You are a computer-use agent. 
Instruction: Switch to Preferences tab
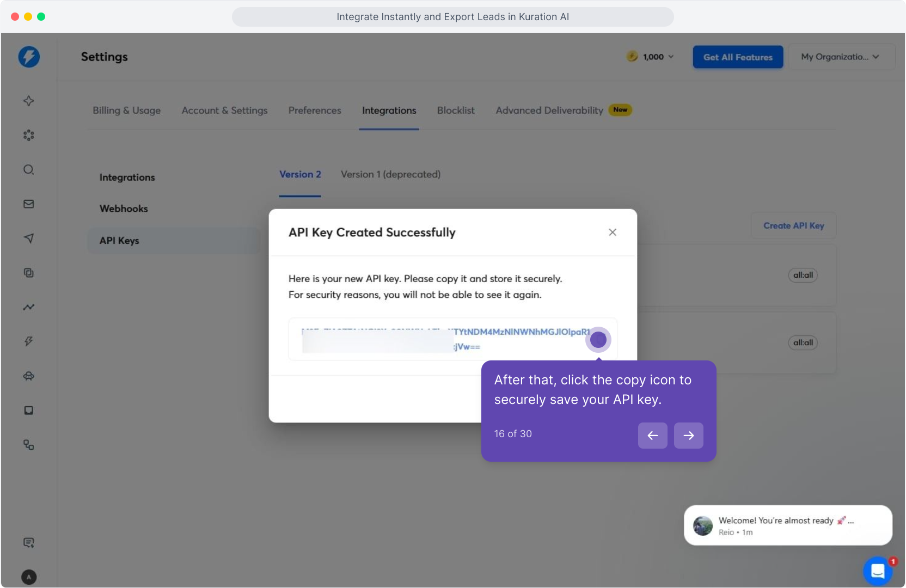315,111
